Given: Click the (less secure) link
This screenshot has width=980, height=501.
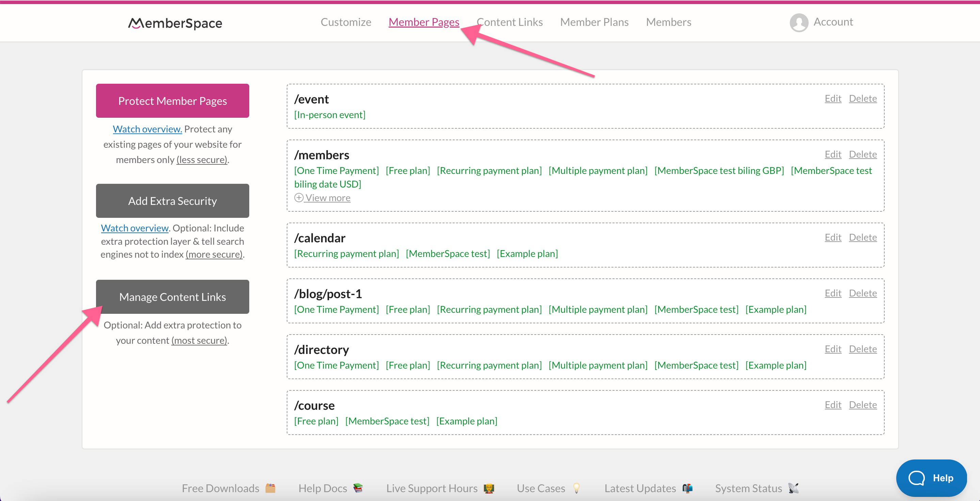Looking at the screenshot, I should pyautogui.click(x=202, y=160).
